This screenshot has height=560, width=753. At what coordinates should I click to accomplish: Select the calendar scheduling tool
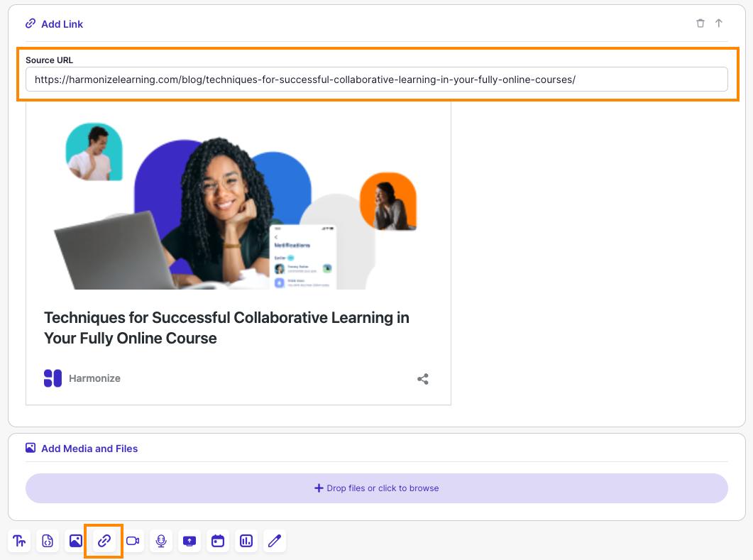[217, 541]
